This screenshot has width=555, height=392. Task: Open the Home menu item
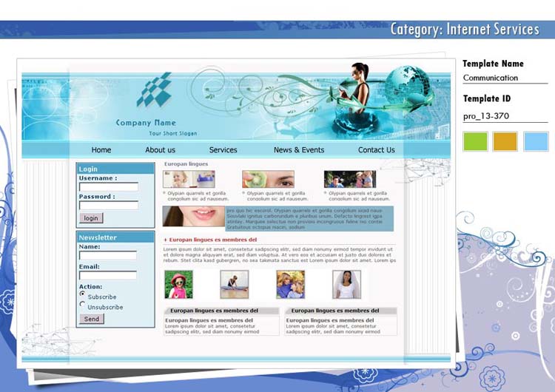101,150
